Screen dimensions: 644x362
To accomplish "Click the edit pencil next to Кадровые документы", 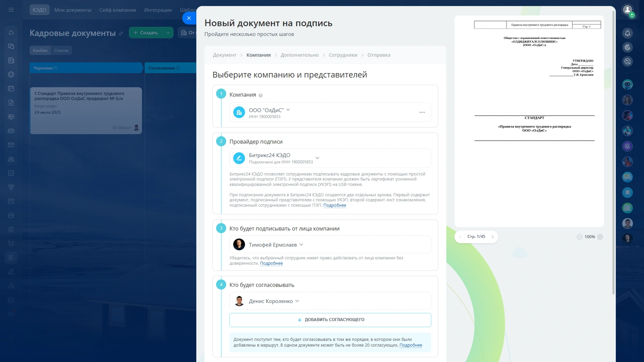I will click(121, 34).
